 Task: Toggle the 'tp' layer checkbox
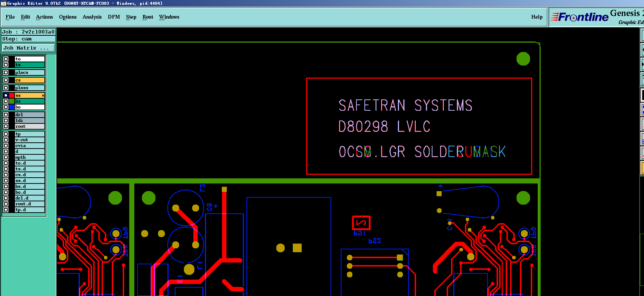pos(6,134)
